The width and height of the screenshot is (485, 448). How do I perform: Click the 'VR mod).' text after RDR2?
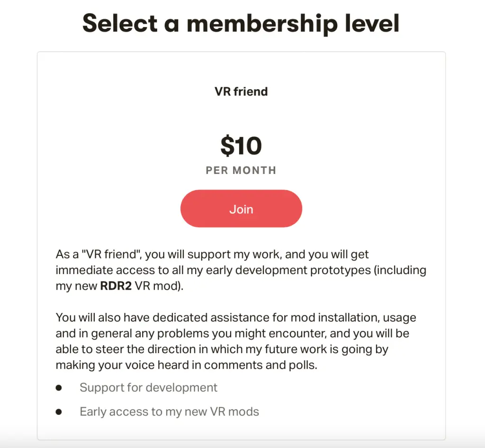coord(159,286)
